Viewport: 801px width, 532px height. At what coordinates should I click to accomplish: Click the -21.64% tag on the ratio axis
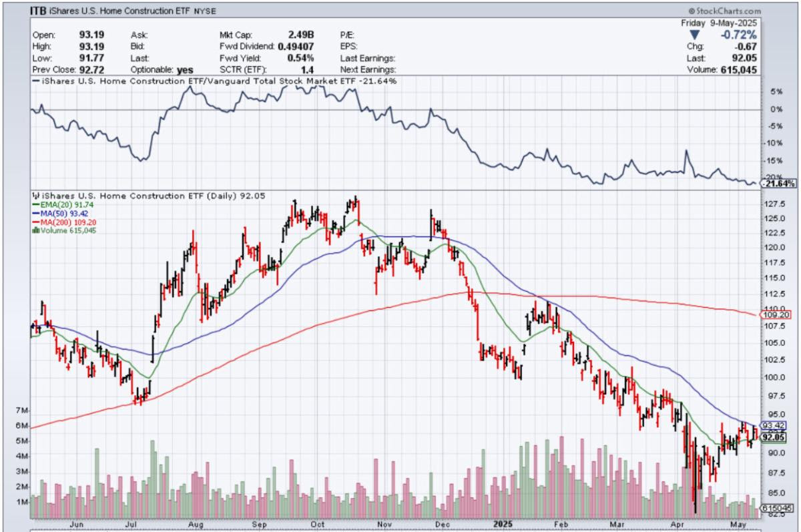776,184
